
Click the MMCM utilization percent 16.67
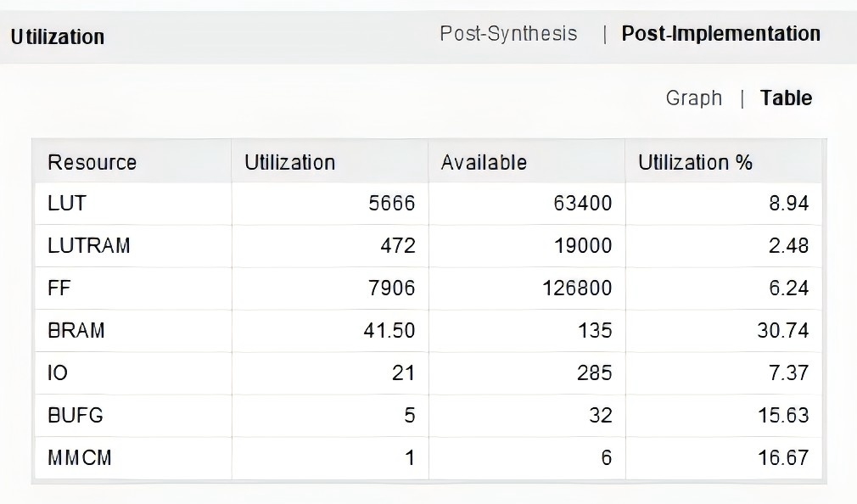click(782, 457)
